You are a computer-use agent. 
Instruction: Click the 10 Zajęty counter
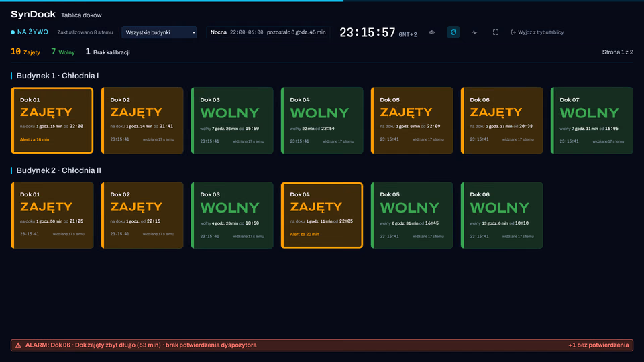pos(25,52)
